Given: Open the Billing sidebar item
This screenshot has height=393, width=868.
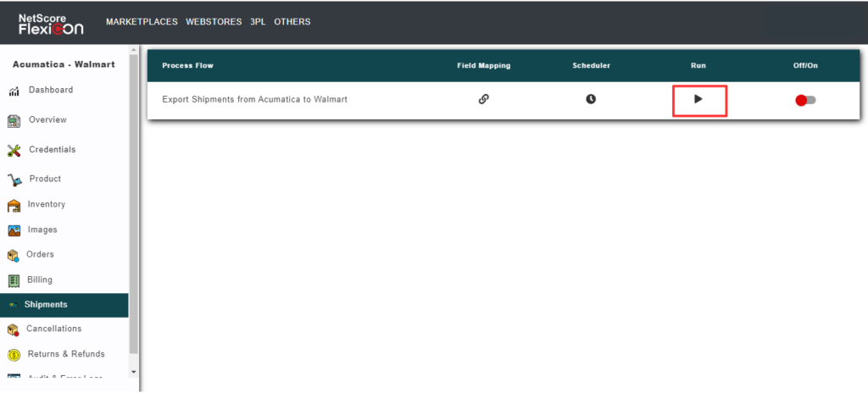Looking at the screenshot, I should tap(40, 280).
